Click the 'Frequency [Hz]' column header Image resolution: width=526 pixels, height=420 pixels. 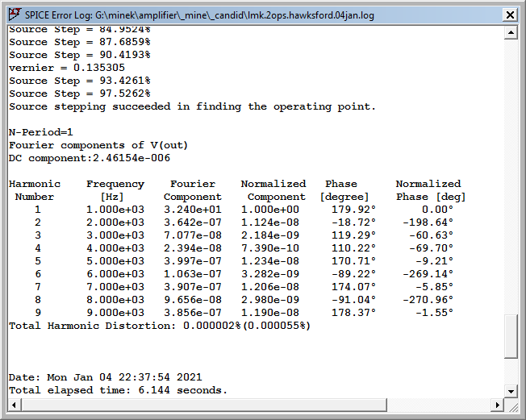[x=115, y=190]
